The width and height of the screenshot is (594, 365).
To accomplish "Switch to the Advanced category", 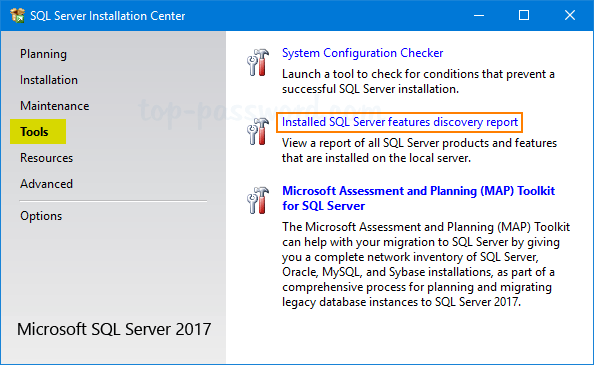I will click(x=46, y=184).
